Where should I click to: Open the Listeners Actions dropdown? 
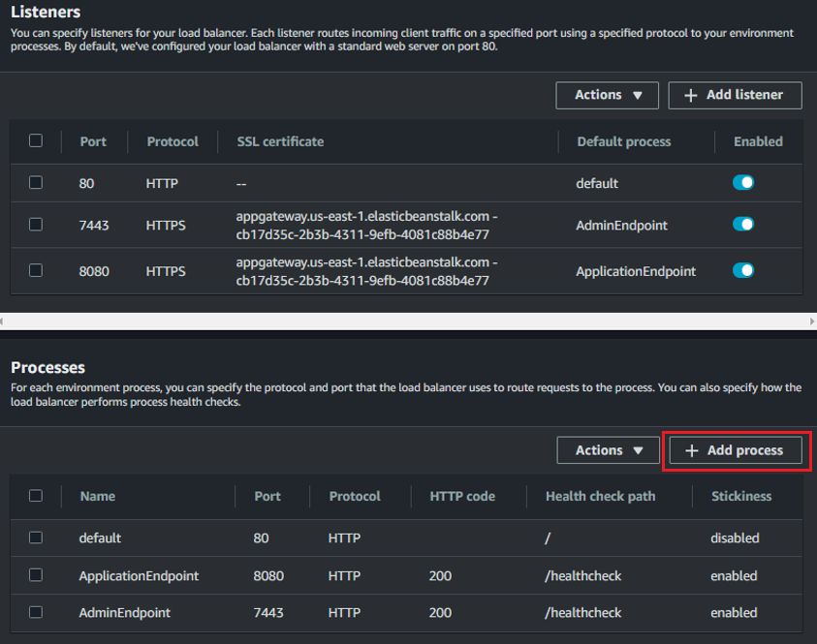point(607,95)
